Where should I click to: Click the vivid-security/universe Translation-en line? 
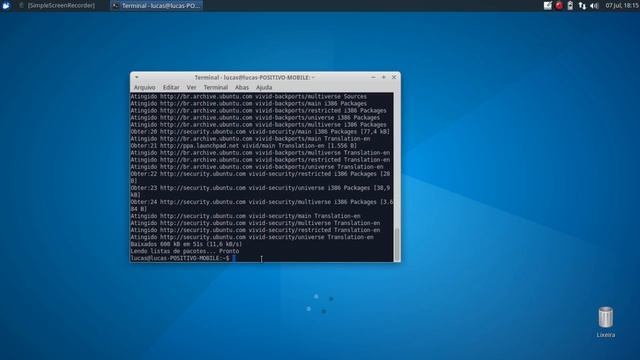pyautogui.click(x=252, y=237)
